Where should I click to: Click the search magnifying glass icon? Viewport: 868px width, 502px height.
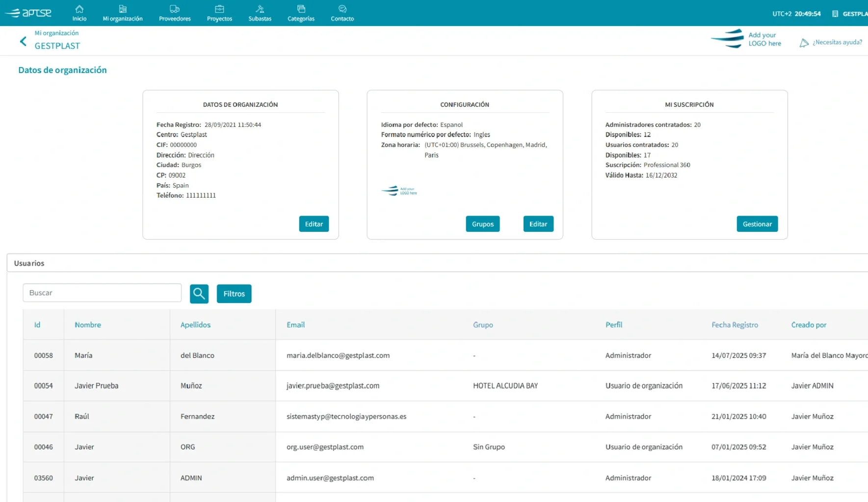199,293
